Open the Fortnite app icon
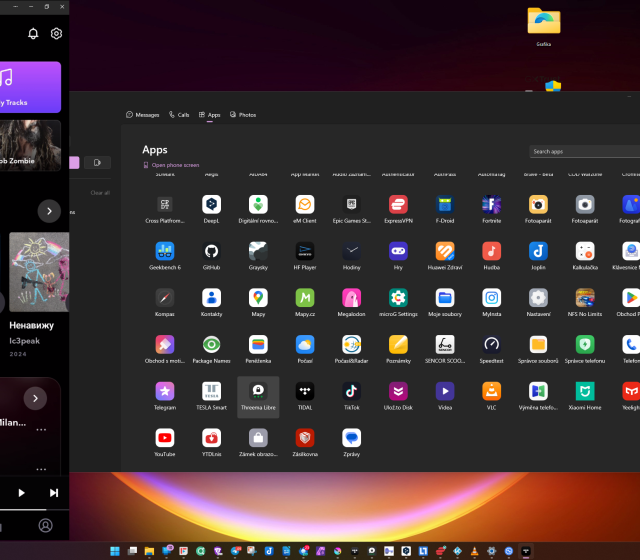Screen dimensions: 640x560 pos(491,204)
